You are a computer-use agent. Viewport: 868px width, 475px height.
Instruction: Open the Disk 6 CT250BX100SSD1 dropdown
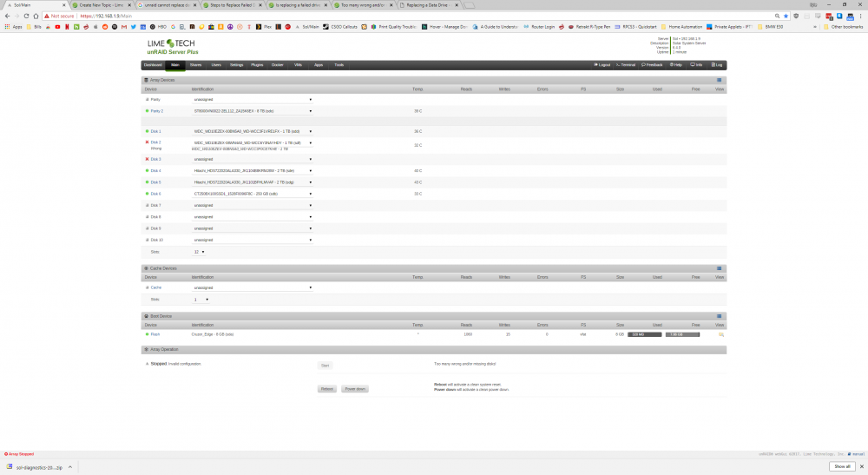coord(253,194)
